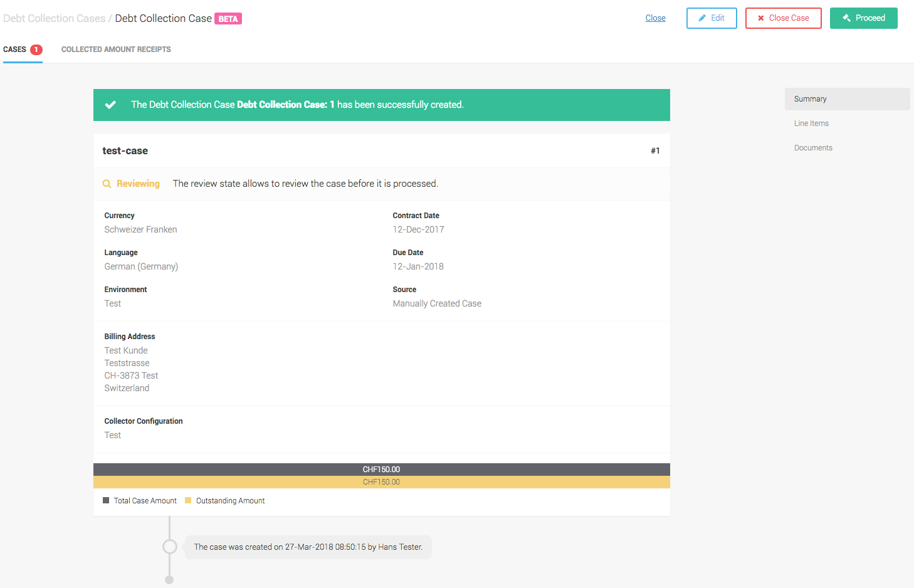Click the yellow Outstanding Amount legend swatch
The width and height of the screenshot is (914, 588).
(188, 500)
